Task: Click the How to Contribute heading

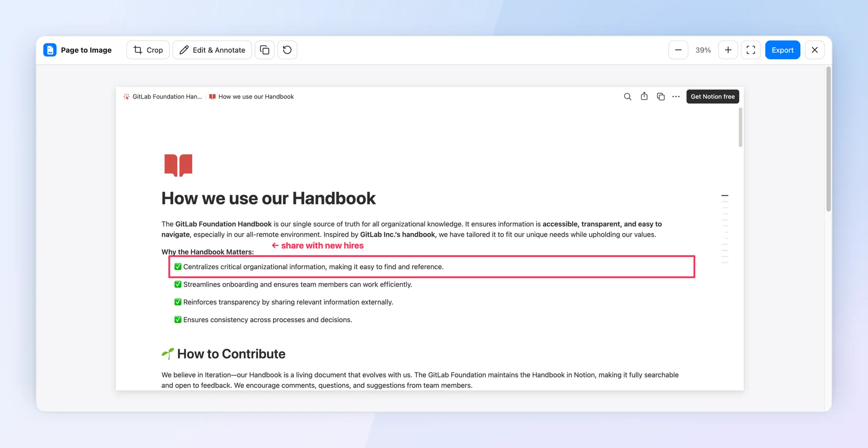Action: [x=231, y=354]
